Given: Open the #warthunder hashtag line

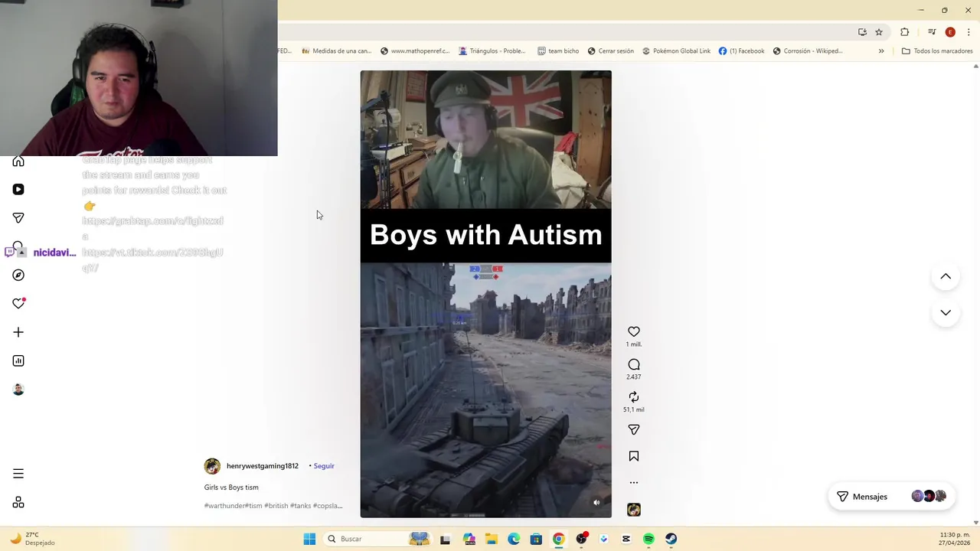Looking at the screenshot, I should 273,506.
